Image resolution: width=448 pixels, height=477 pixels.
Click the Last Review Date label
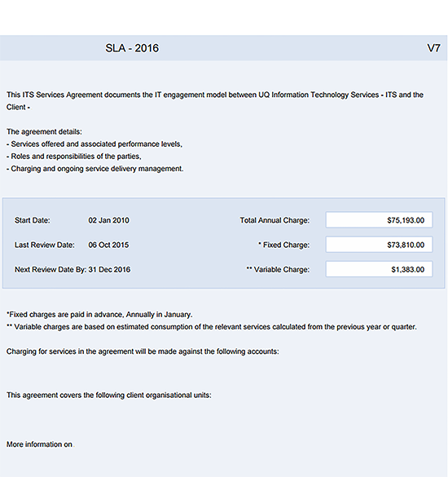pos(44,245)
